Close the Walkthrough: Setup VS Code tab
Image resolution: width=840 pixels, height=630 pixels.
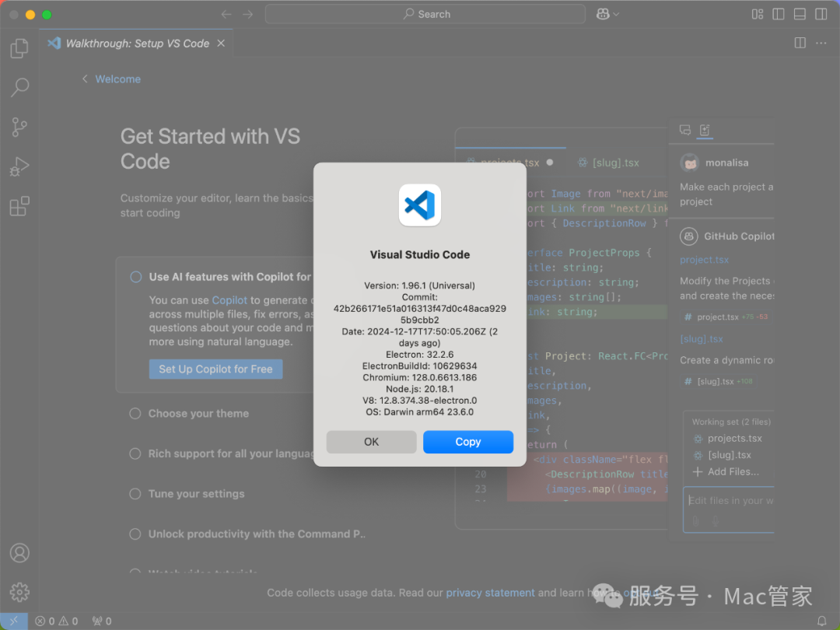[221, 44]
